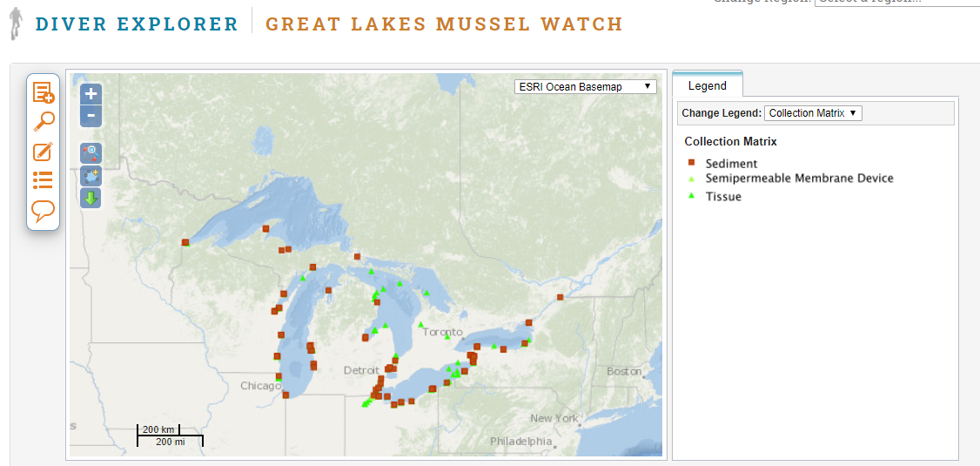Click the New York label on map
This screenshot has width=980, height=466.
pos(554,418)
